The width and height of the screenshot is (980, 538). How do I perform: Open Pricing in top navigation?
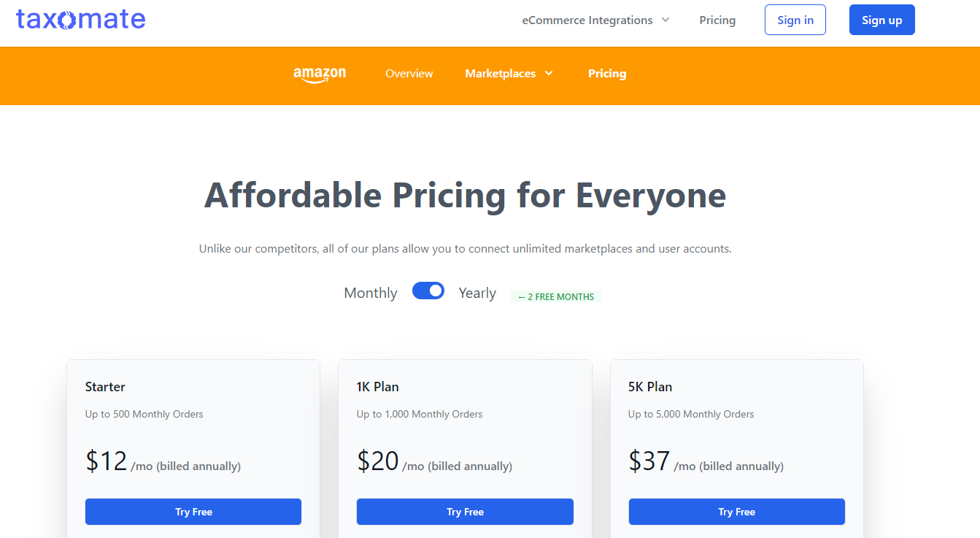[x=717, y=20]
